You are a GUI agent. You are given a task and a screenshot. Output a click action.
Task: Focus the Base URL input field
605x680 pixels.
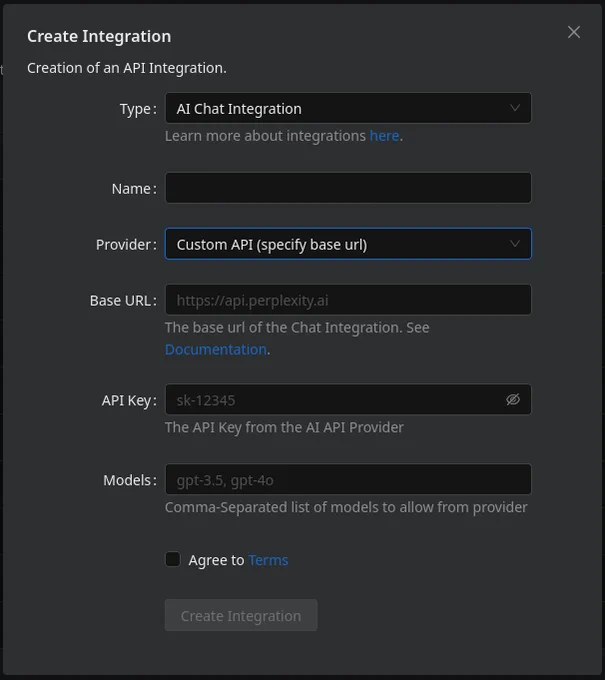348,300
